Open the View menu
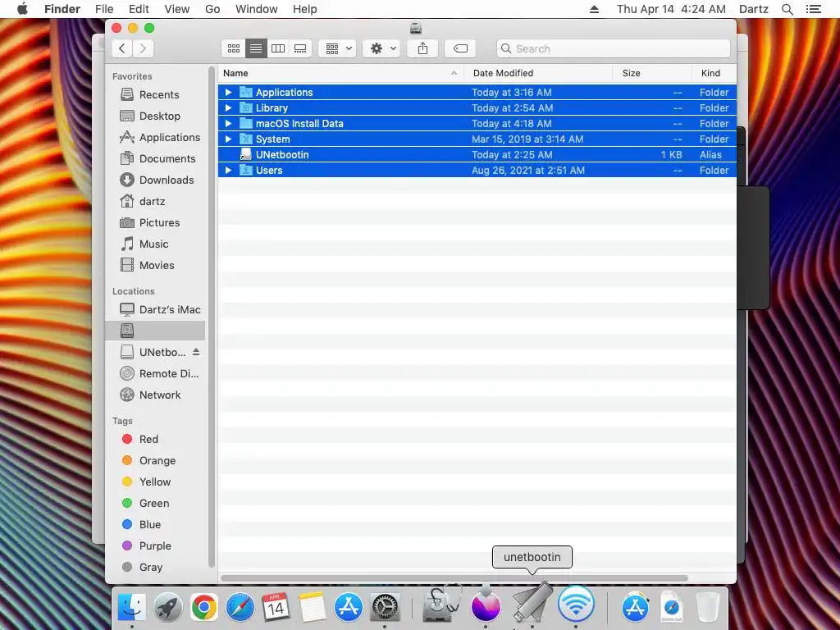840x630 pixels. coord(177,9)
